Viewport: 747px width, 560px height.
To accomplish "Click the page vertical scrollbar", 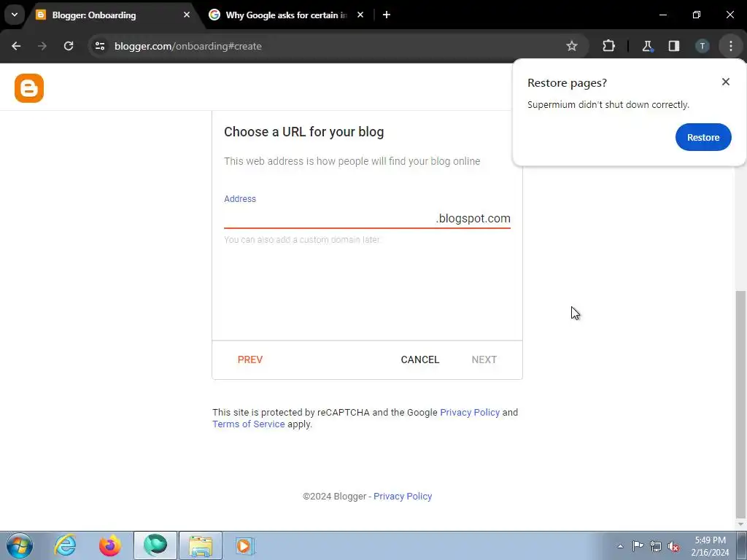I will click(x=741, y=404).
